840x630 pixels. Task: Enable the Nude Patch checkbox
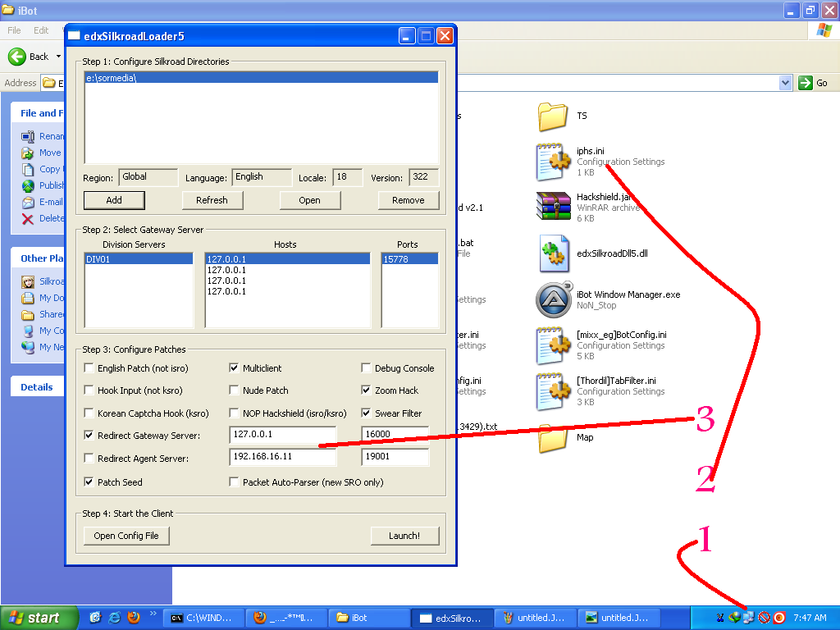click(x=234, y=390)
